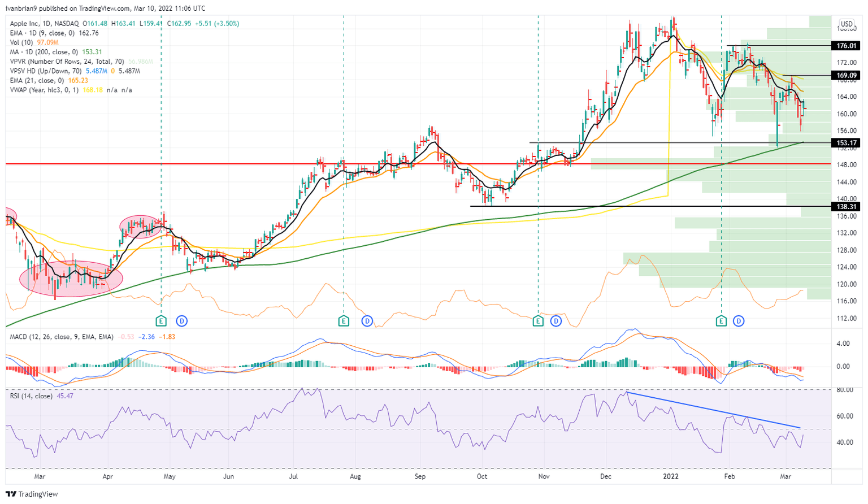Select the blue trendline on the RSI pane
The image size is (868, 504).
pos(713,410)
